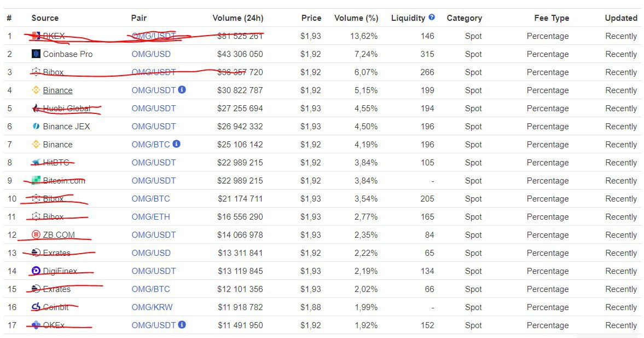644x338 pixels.
Task: Click info icon beside Binance OMG/USDT pair
Action: (182, 90)
